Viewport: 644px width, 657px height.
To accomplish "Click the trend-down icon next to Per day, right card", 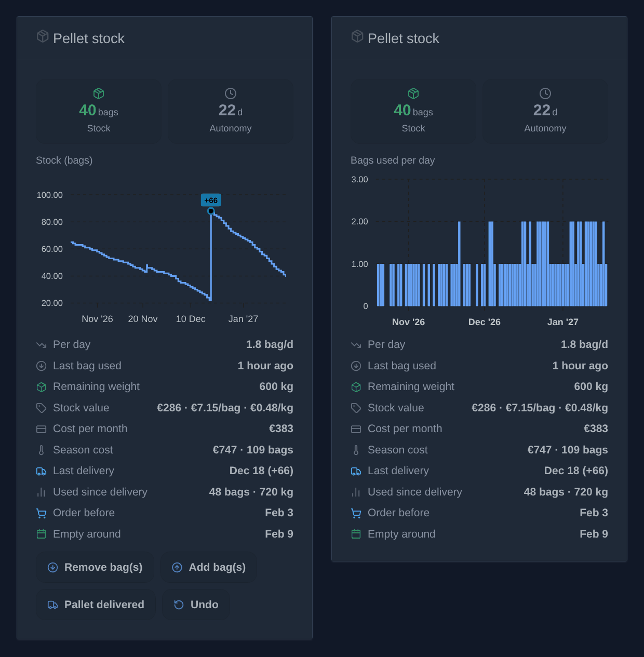I will click(356, 345).
